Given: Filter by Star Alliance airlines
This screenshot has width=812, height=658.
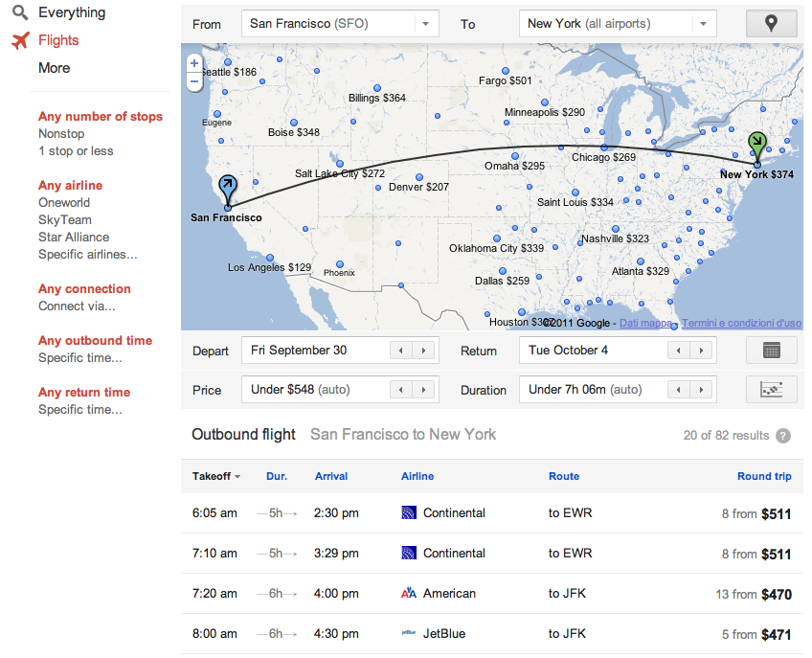Looking at the screenshot, I should click(74, 238).
